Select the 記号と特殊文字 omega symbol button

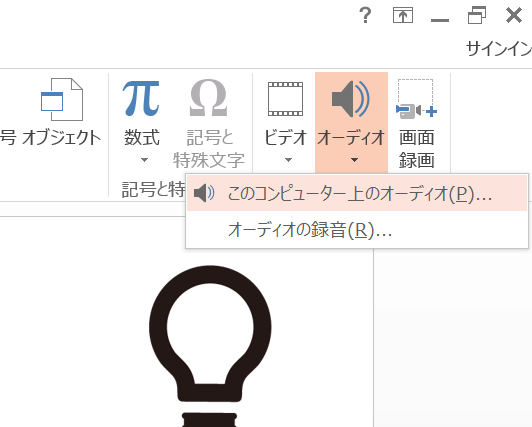208,123
